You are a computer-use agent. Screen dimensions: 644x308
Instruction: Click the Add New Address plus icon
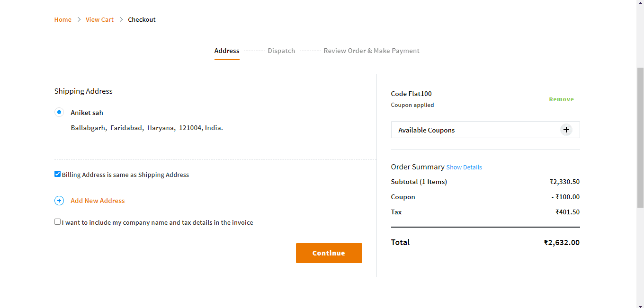coord(59,200)
